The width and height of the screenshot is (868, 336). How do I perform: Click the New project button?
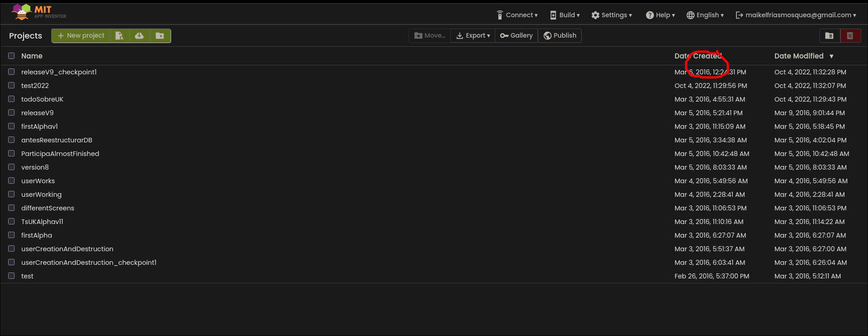tap(80, 35)
